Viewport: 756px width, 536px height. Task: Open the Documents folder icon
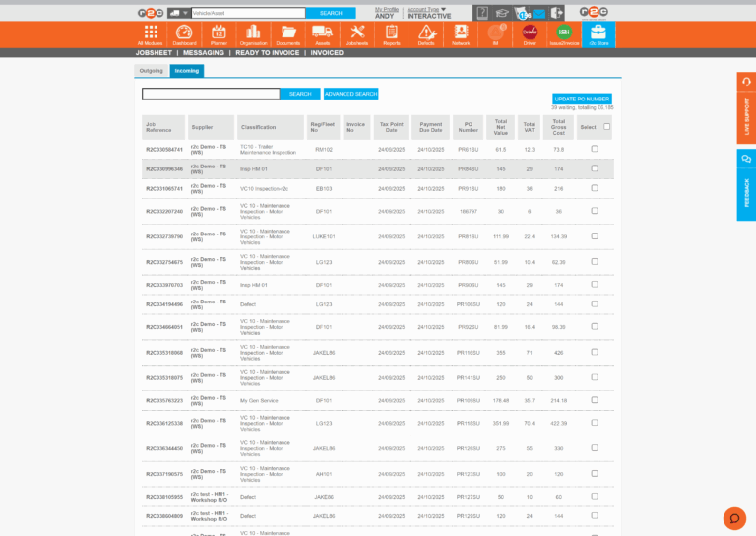pyautogui.click(x=287, y=34)
